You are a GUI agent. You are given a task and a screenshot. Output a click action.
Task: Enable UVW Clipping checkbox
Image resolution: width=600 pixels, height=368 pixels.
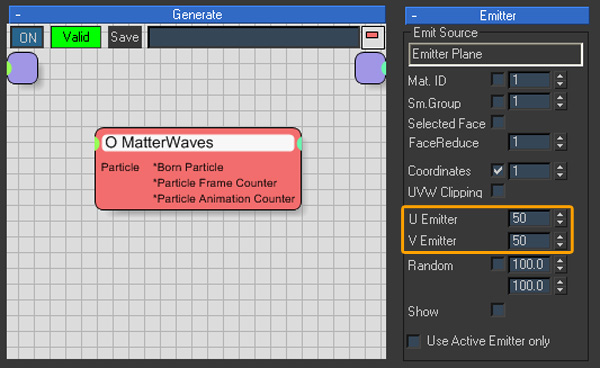pos(498,191)
